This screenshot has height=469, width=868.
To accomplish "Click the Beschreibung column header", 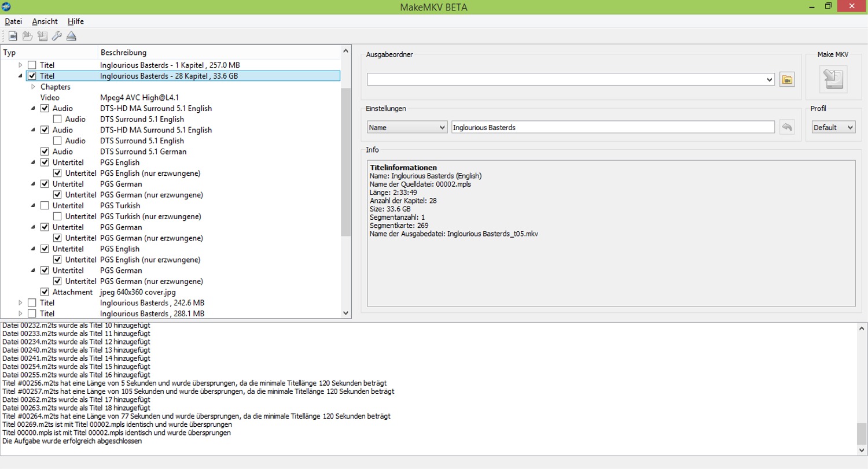I will click(x=220, y=53).
